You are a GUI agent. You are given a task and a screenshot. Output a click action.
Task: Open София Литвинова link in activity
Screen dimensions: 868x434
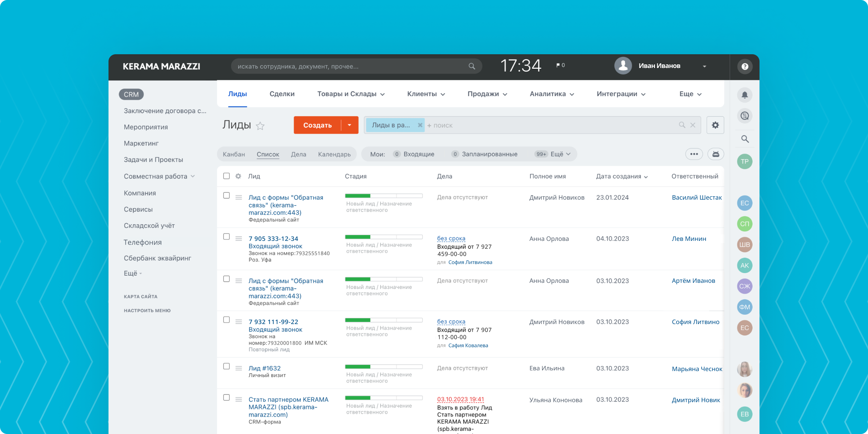coord(470,262)
